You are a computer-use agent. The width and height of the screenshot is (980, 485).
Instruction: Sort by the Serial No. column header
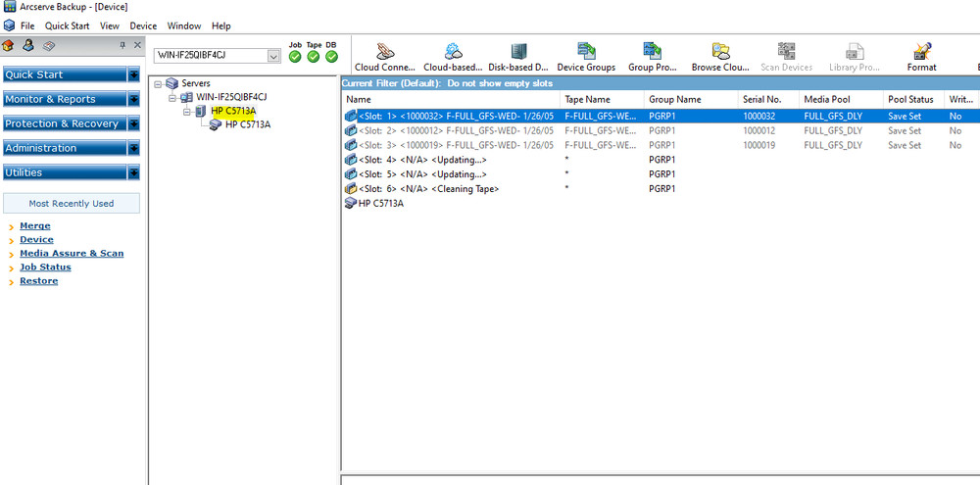coord(768,99)
